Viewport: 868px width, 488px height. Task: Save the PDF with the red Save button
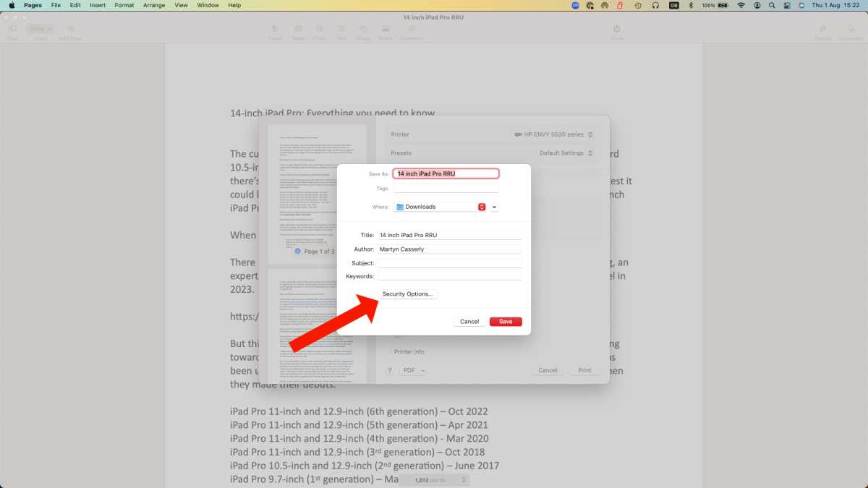[506, 321]
